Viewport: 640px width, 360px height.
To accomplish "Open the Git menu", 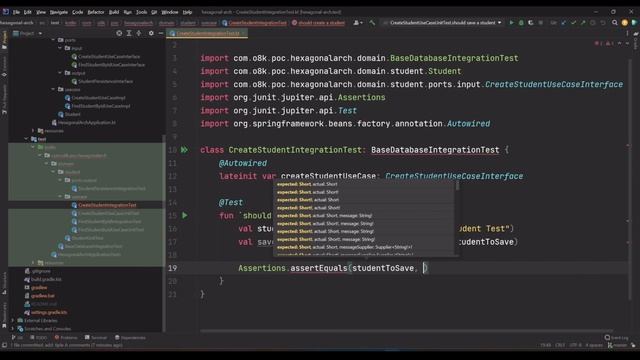I will tap(154, 12).
